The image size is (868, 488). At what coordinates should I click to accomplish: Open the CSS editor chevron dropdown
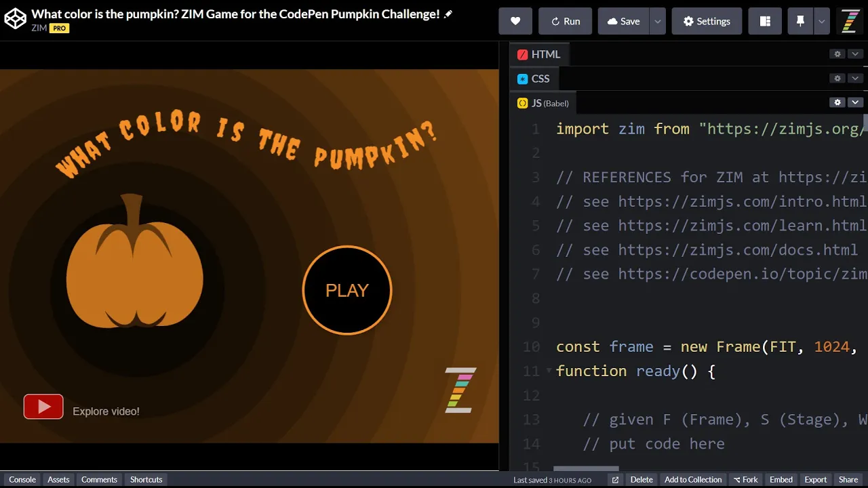point(855,79)
